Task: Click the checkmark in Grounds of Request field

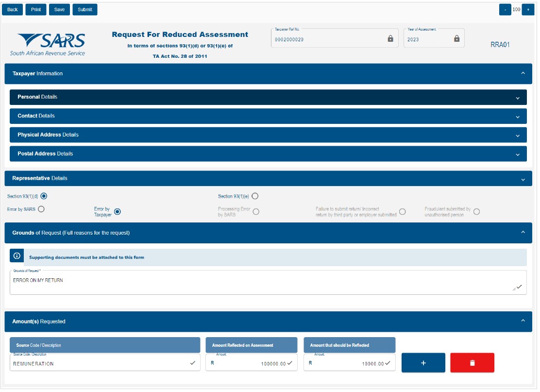Action: pyautogui.click(x=519, y=287)
